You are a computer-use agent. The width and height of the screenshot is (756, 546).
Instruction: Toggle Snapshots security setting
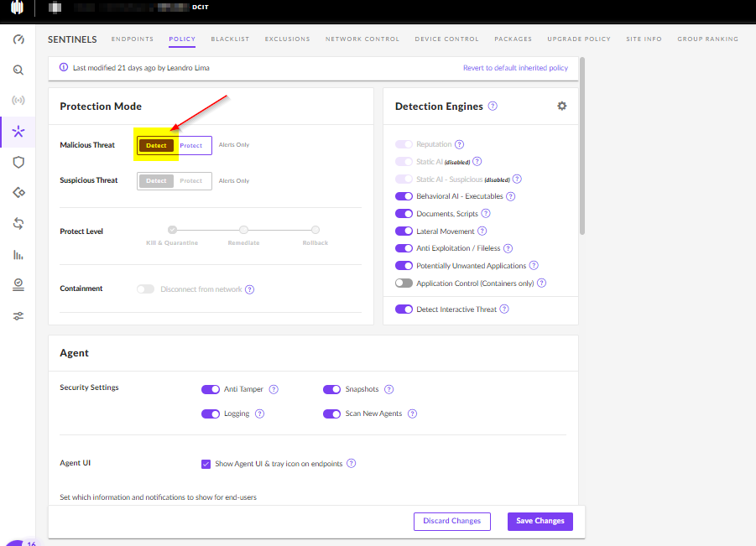pos(331,389)
